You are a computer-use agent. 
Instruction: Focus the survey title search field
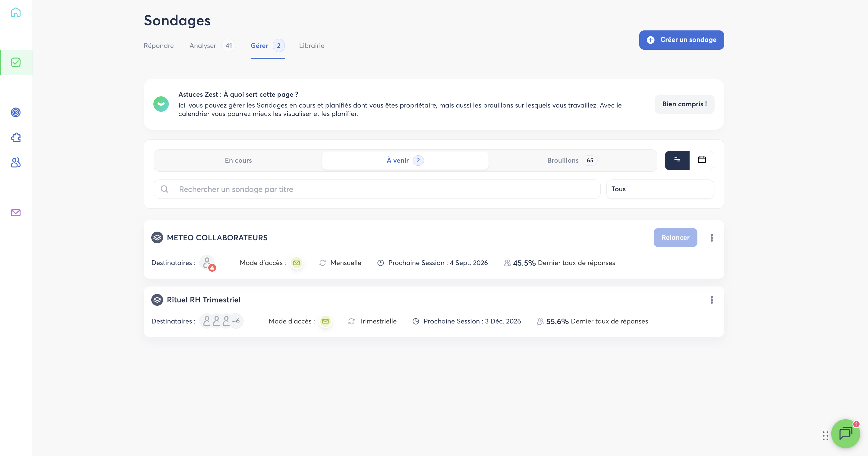(x=377, y=189)
